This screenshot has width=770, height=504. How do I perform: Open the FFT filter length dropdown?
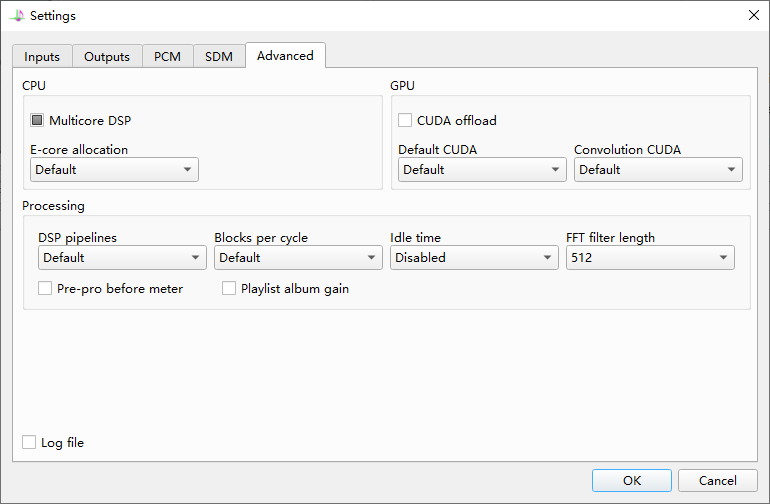click(x=650, y=258)
